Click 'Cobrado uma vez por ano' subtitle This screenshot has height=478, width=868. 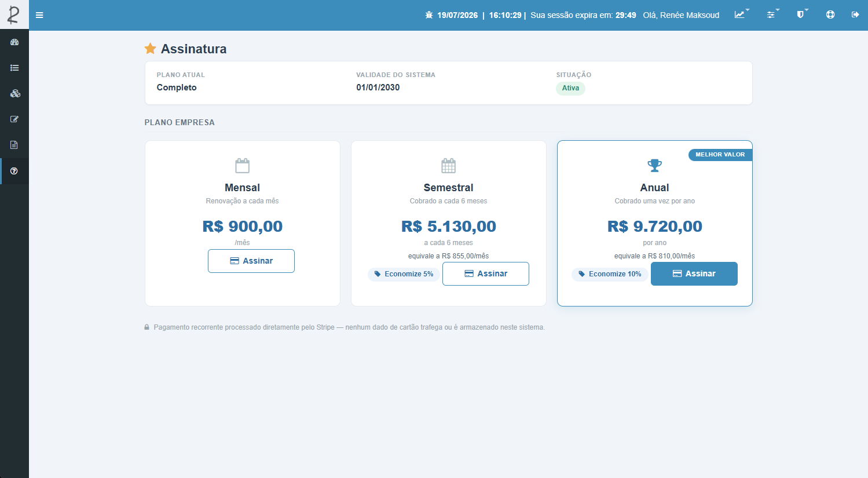click(x=655, y=201)
